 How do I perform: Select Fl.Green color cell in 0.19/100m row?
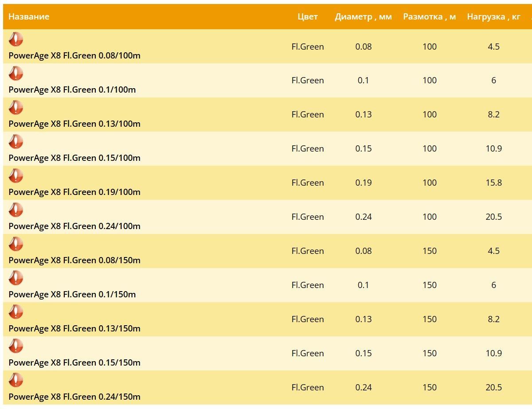pyautogui.click(x=308, y=183)
